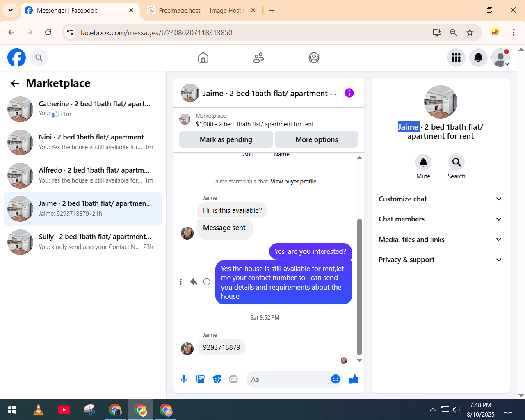
Task: Open more options dots beside message
Action: coord(181,282)
